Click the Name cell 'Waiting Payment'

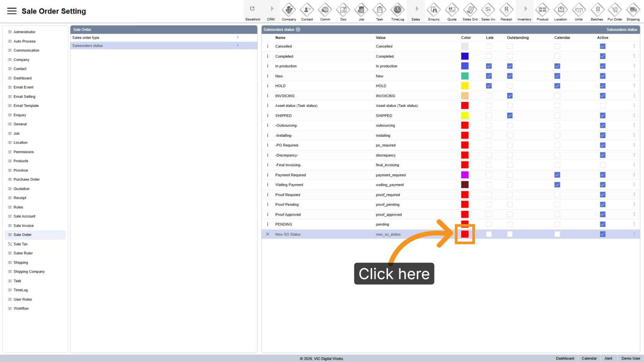(x=289, y=185)
